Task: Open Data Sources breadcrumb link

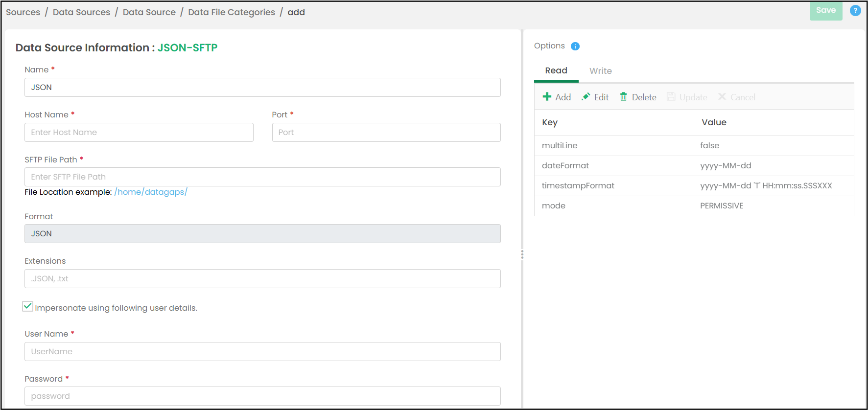Action: (81, 12)
